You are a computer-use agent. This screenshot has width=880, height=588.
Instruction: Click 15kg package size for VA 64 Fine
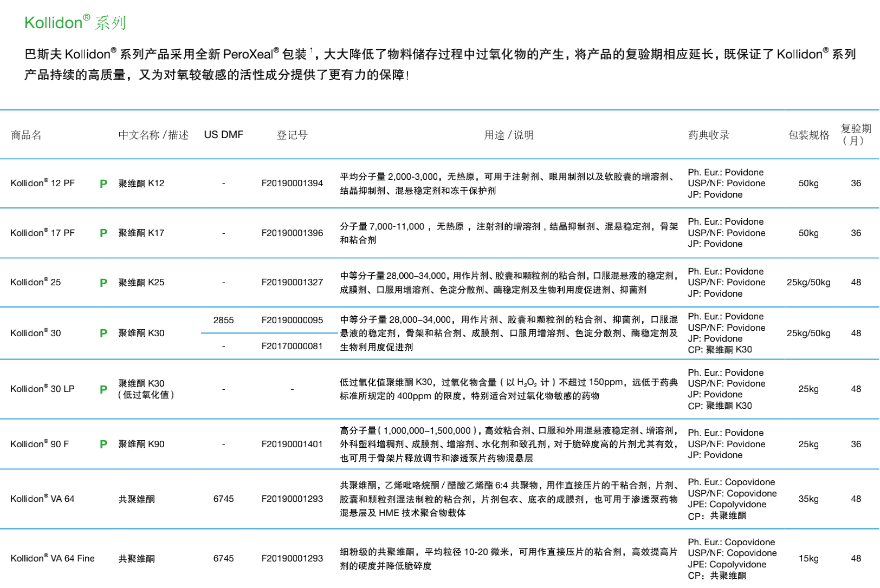pos(808,558)
